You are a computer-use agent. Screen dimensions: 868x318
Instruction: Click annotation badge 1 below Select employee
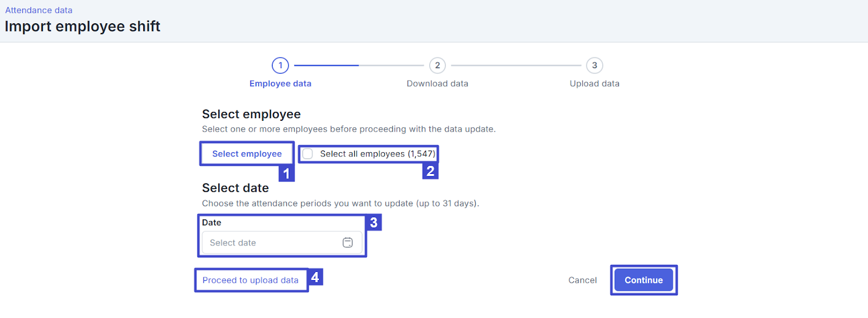(286, 173)
